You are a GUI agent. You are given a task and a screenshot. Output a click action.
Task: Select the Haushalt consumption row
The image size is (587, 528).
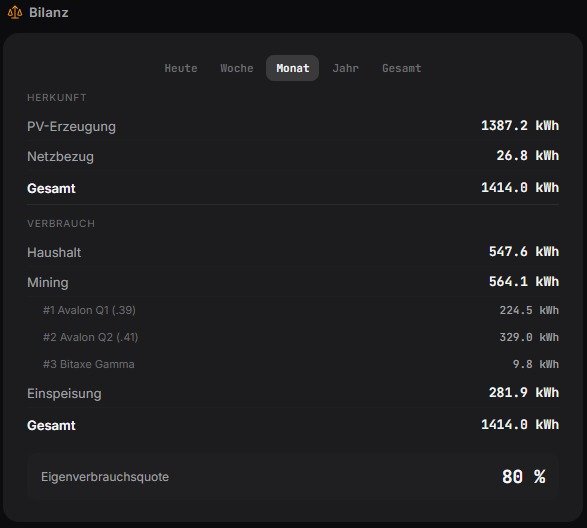tap(293, 252)
